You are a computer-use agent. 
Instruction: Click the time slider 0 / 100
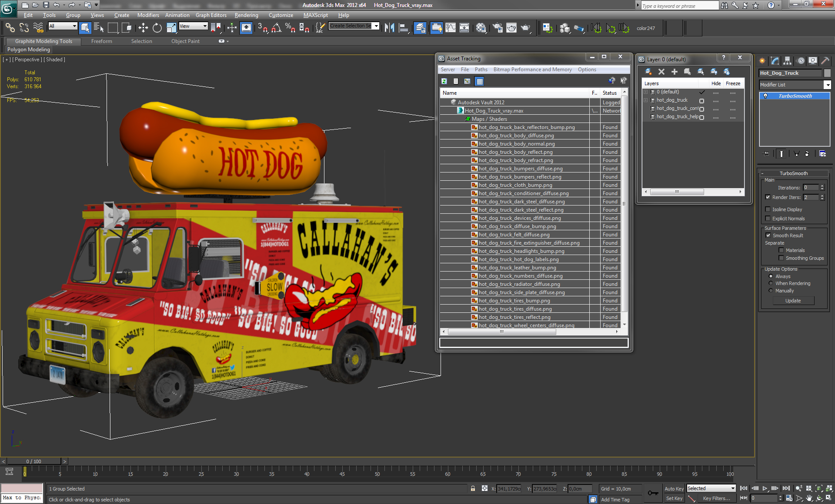pos(33,461)
